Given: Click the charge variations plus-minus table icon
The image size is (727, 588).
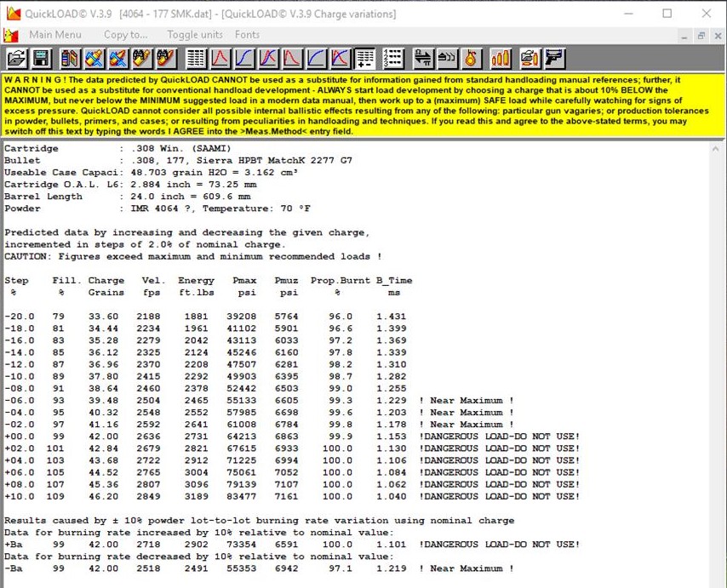Looking at the screenshot, I should [365, 59].
